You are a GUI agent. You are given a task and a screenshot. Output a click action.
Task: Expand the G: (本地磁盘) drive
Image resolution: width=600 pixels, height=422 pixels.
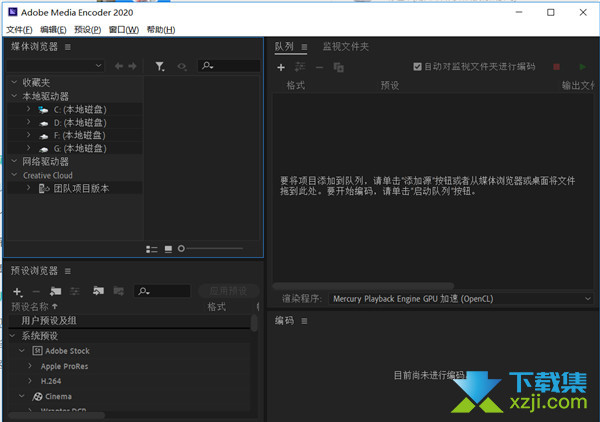(x=29, y=148)
